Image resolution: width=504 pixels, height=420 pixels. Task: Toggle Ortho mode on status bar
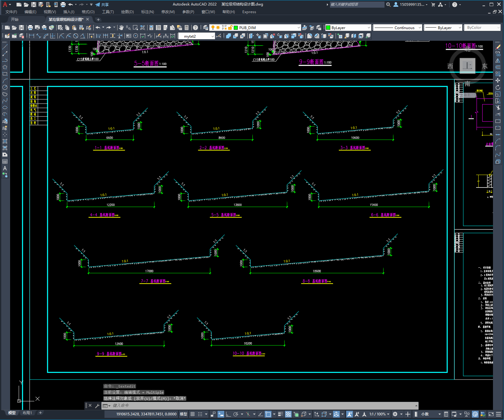228,414
